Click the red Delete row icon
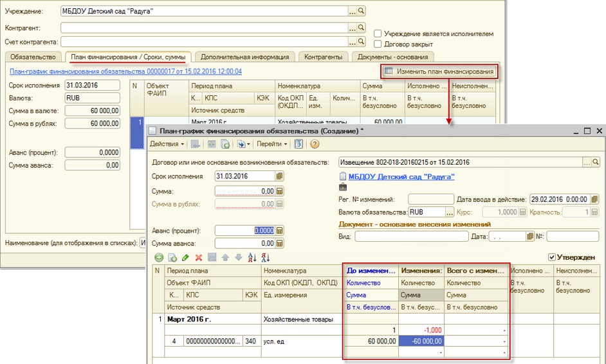The width and height of the screenshot is (606, 364). coord(198,257)
